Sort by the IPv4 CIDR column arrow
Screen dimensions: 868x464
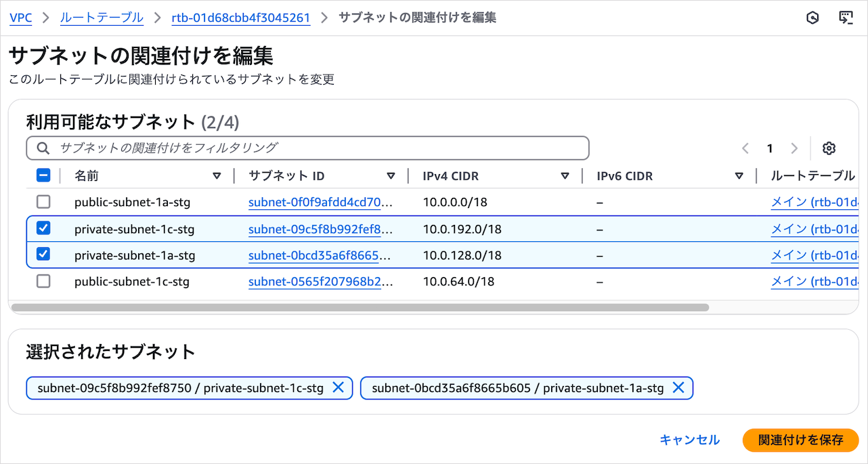coord(565,176)
